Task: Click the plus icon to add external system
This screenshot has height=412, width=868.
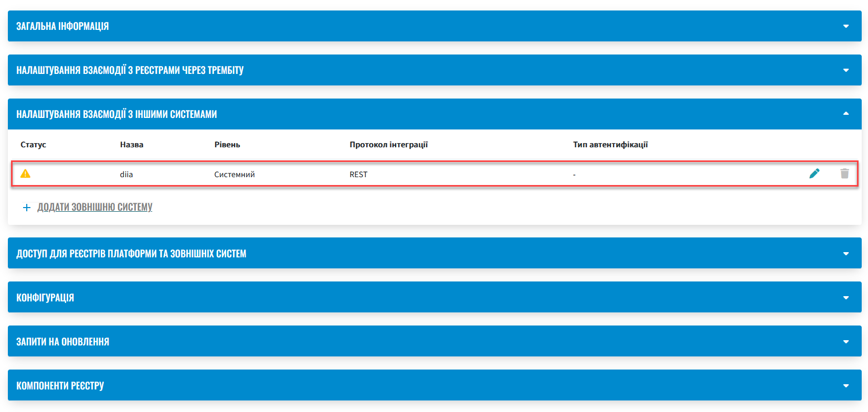Action: [27, 208]
